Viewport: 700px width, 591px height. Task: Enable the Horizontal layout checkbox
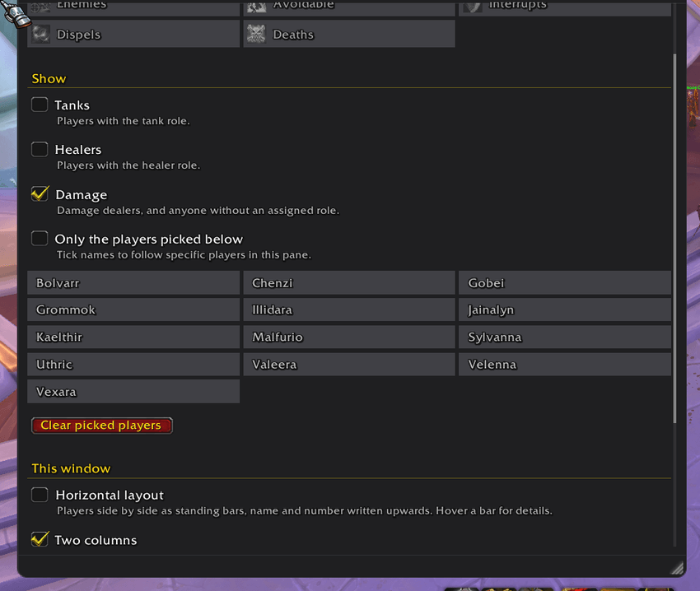(40, 495)
